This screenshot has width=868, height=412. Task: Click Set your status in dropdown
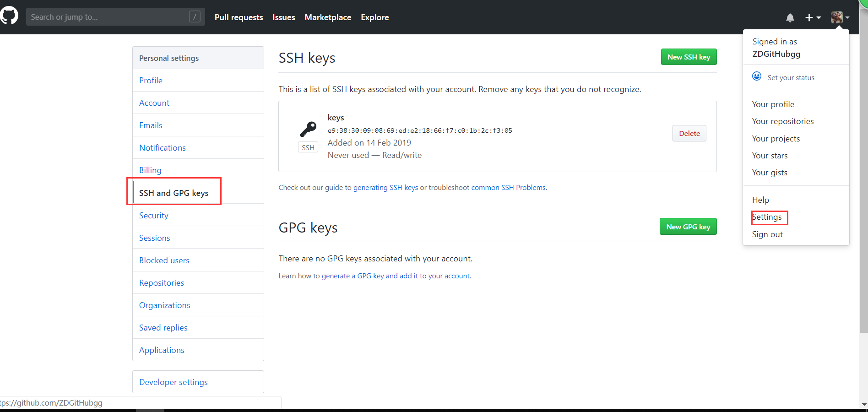tap(791, 77)
